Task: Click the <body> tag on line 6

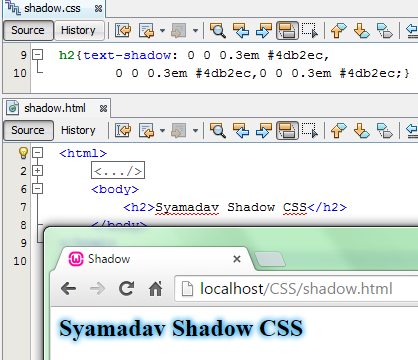Action: [115, 189]
